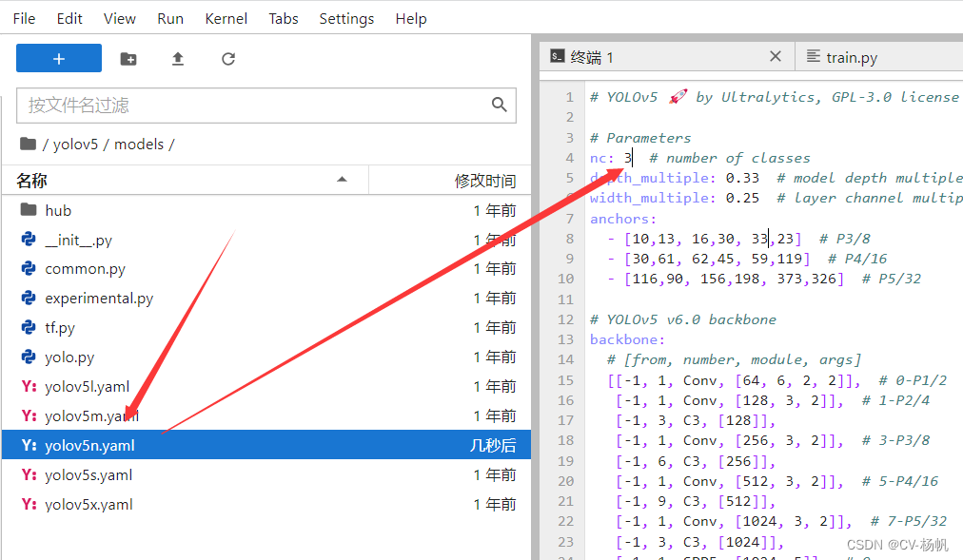Click the search icon in the filter box

coord(500,105)
